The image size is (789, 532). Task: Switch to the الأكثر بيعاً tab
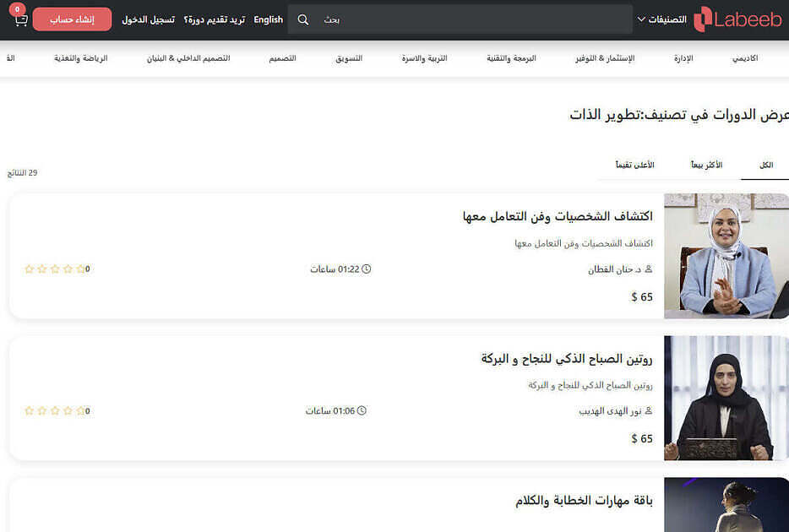(706, 165)
